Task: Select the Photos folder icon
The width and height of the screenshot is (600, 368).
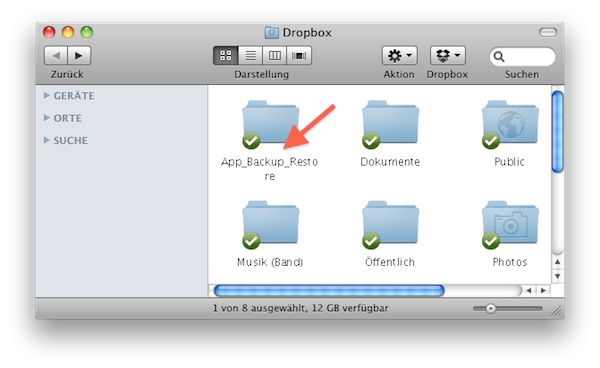Action: point(510,224)
